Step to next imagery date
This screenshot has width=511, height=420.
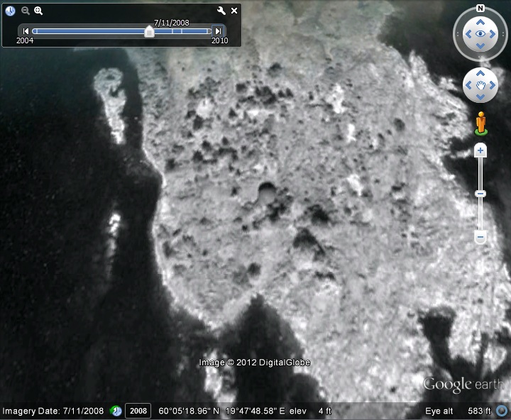click(218, 31)
